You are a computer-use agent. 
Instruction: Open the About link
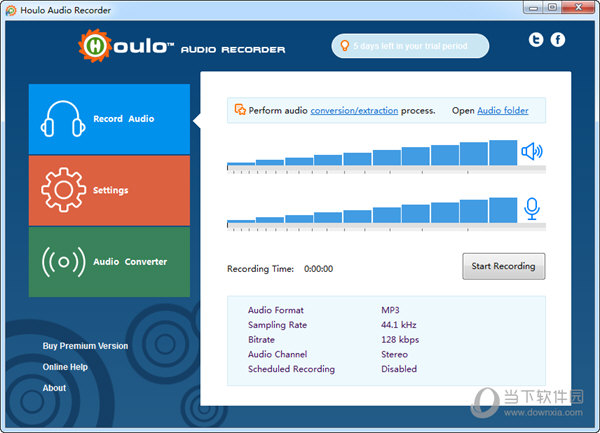54,388
